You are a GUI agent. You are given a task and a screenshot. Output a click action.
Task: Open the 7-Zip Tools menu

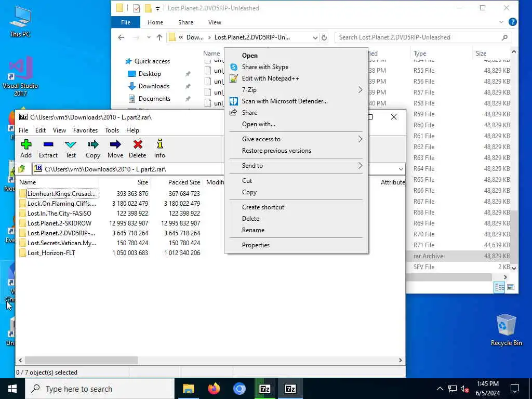point(112,130)
